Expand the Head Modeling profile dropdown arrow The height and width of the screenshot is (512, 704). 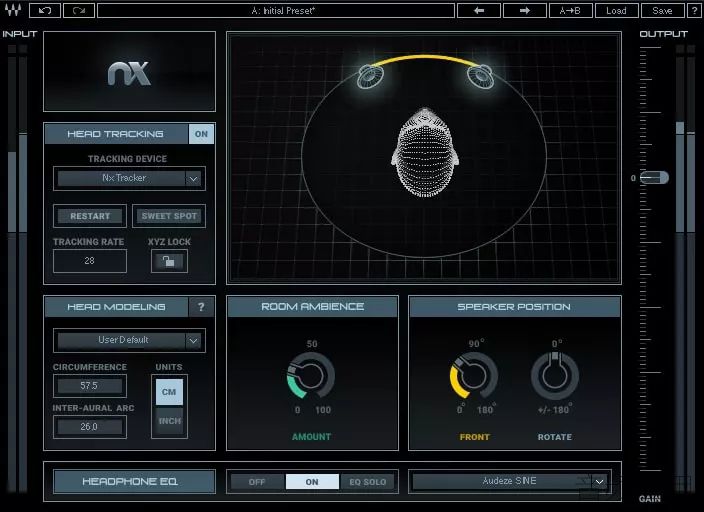194,340
